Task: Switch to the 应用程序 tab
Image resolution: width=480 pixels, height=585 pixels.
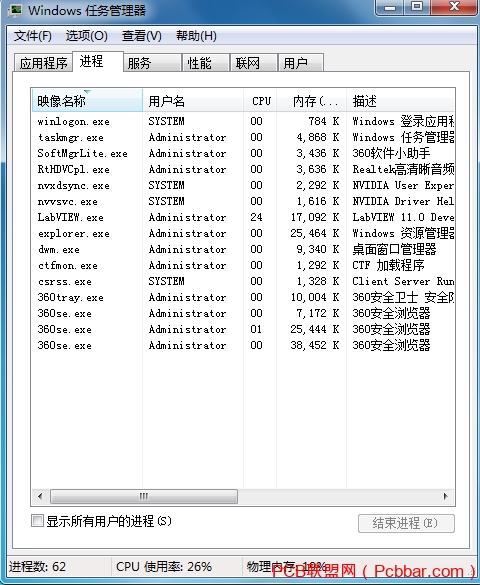Action: 43,63
